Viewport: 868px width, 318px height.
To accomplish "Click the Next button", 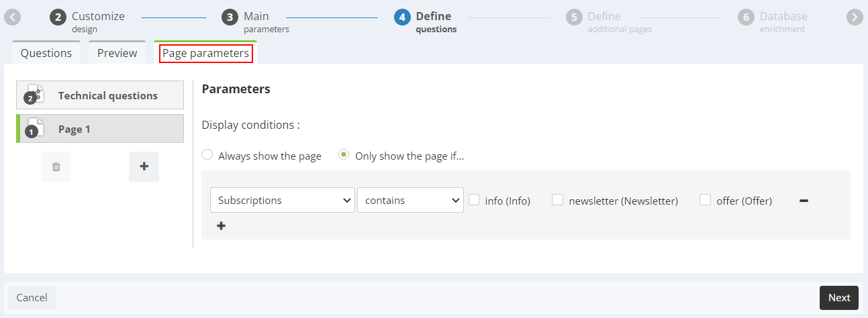I will [839, 298].
